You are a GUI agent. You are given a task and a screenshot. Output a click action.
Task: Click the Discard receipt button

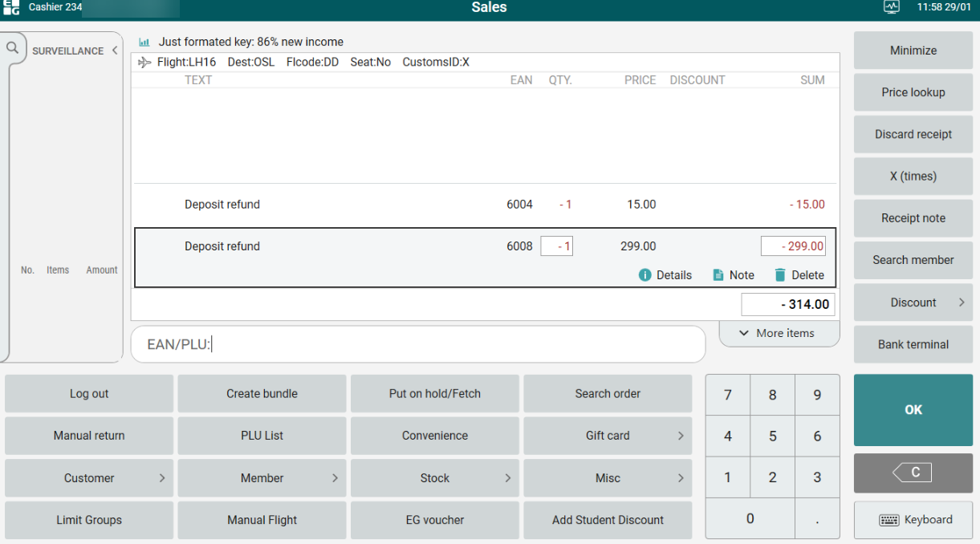coord(913,134)
